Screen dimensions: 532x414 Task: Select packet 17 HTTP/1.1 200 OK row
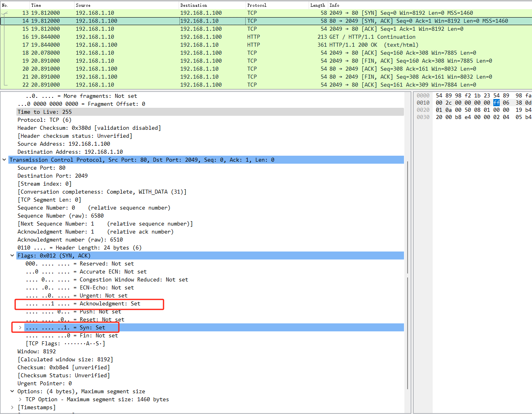[266, 45]
